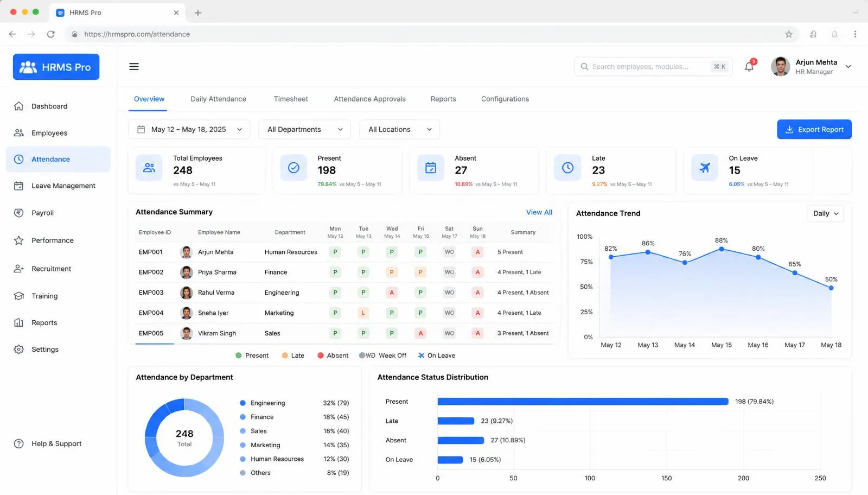Open the Daily trend interval dropdown
This screenshot has width=868, height=495.
(826, 213)
